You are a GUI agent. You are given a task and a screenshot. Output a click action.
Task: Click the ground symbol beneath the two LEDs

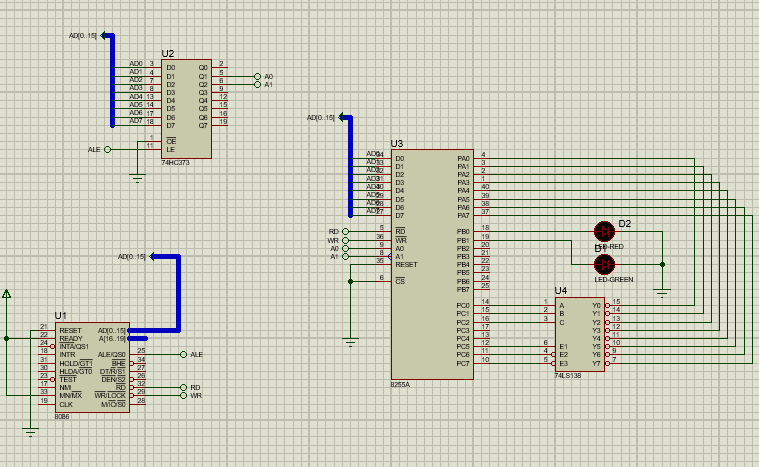coord(662,293)
